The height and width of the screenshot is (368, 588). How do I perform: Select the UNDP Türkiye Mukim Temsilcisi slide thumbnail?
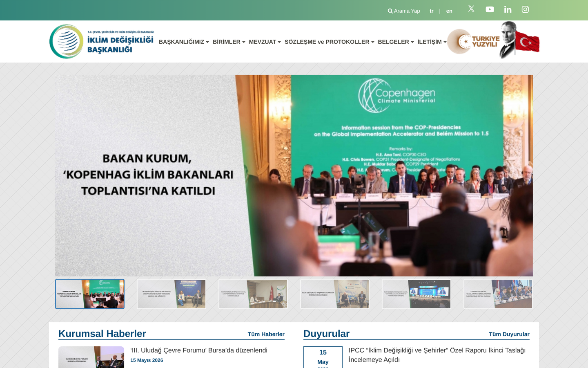[x=171, y=294]
